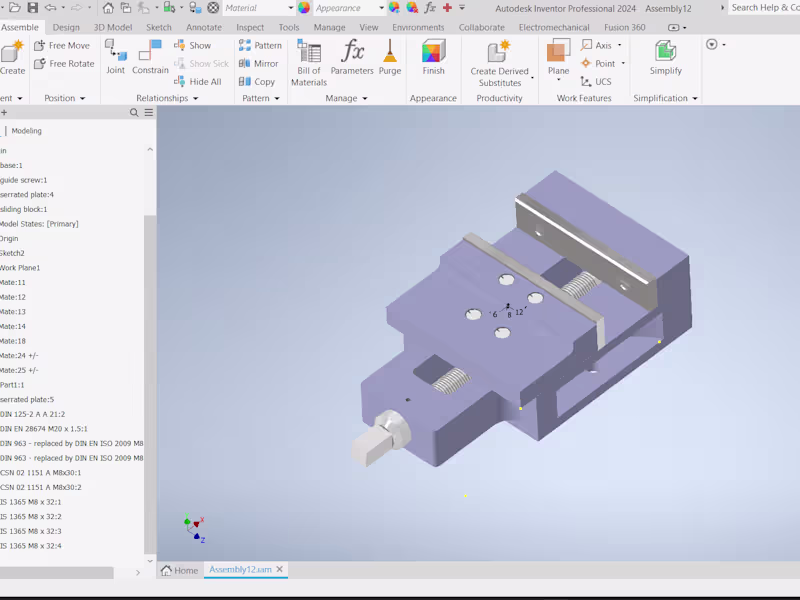Viewport: 800px width, 600px height.
Task: Open the Bill of Materials
Action: [309, 63]
